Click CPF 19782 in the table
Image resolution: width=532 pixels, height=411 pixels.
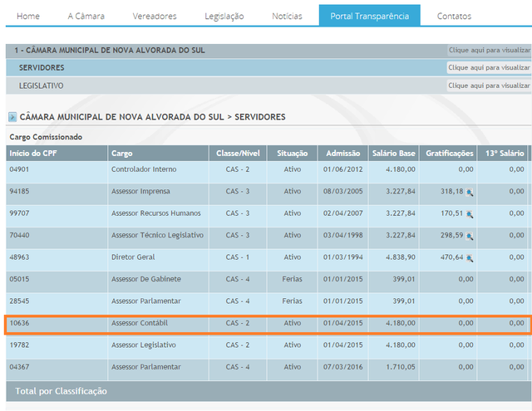point(19,345)
